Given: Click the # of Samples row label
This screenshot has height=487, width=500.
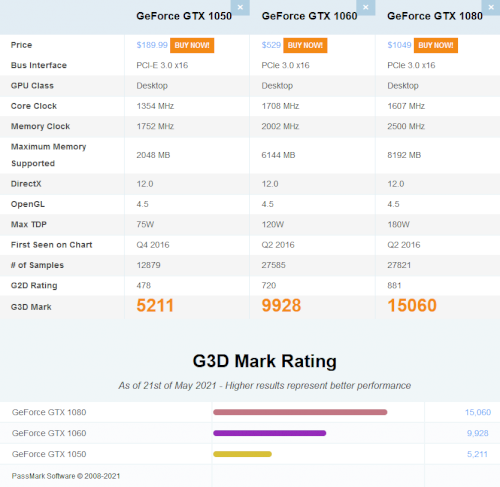Looking at the screenshot, I should (37, 265).
